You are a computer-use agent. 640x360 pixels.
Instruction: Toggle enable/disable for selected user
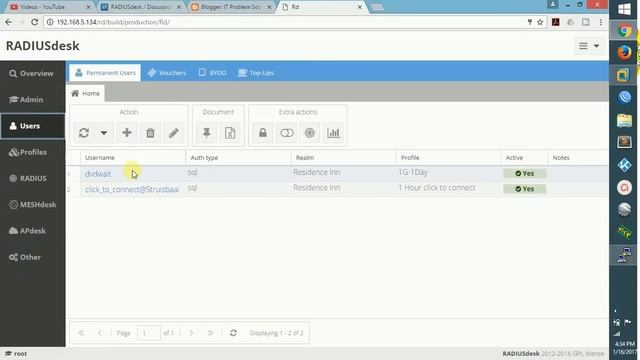[x=287, y=133]
